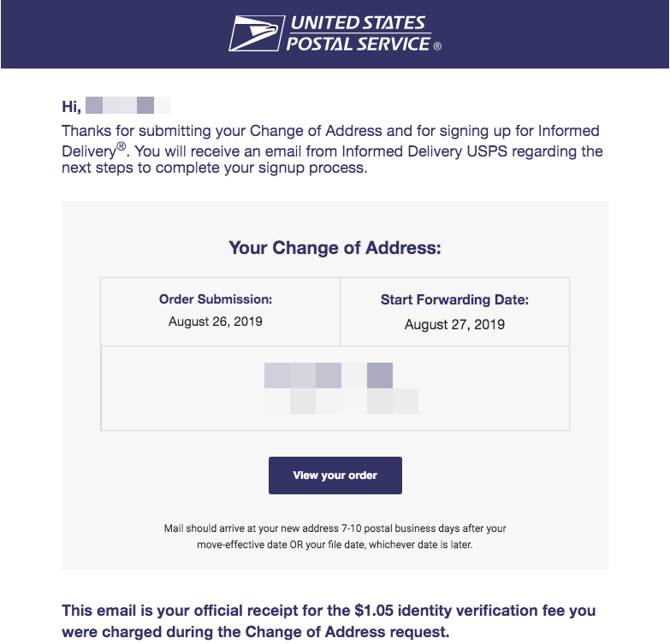
Task: Click the registered symbol beside Postal Service logo
Action: [437, 46]
